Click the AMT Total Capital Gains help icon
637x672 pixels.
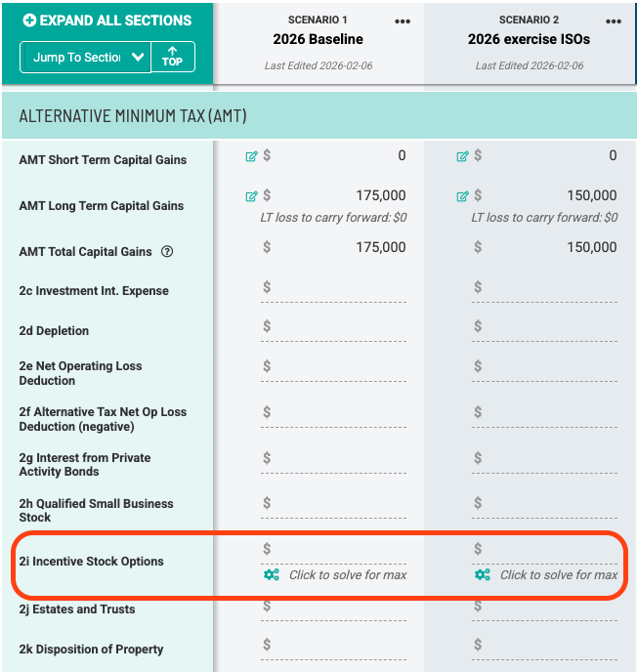[167, 252]
